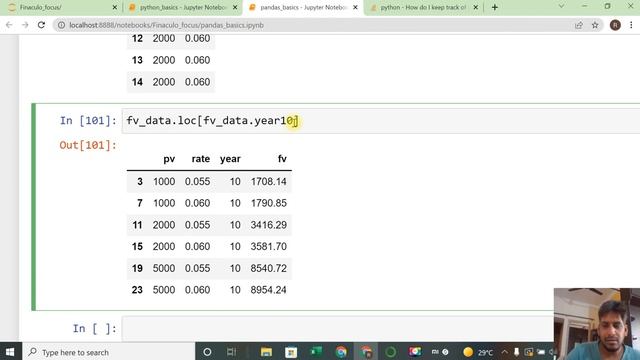
Task: Click the localhost:8888 address bar URL
Action: (x=167, y=25)
